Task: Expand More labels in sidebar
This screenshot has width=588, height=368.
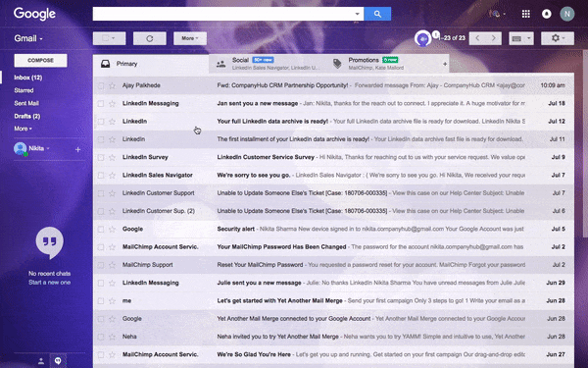Action: [x=23, y=129]
